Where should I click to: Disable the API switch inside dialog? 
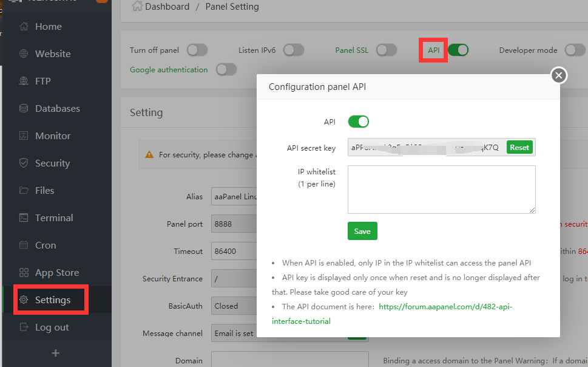coord(358,122)
